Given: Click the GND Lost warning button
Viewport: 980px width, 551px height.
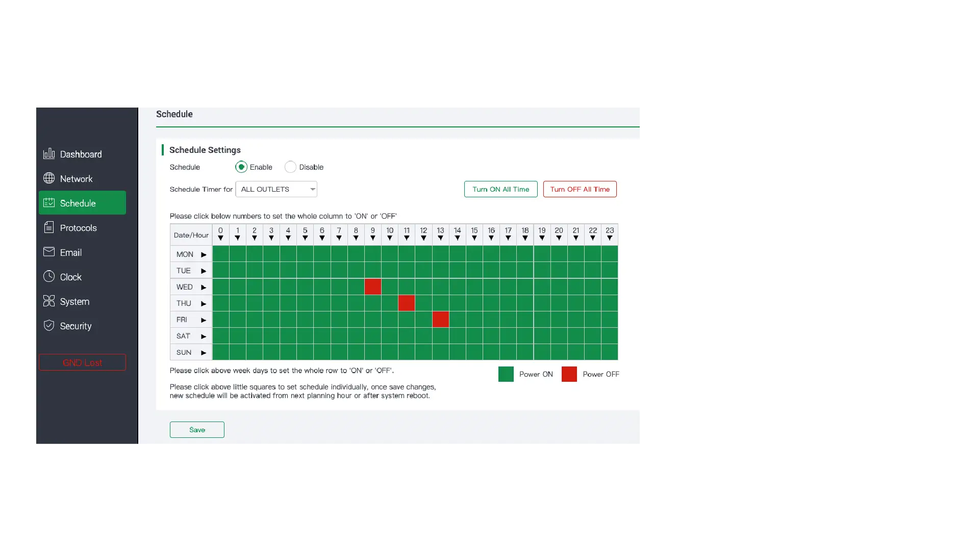Looking at the screenshot, I should (82, 362).
